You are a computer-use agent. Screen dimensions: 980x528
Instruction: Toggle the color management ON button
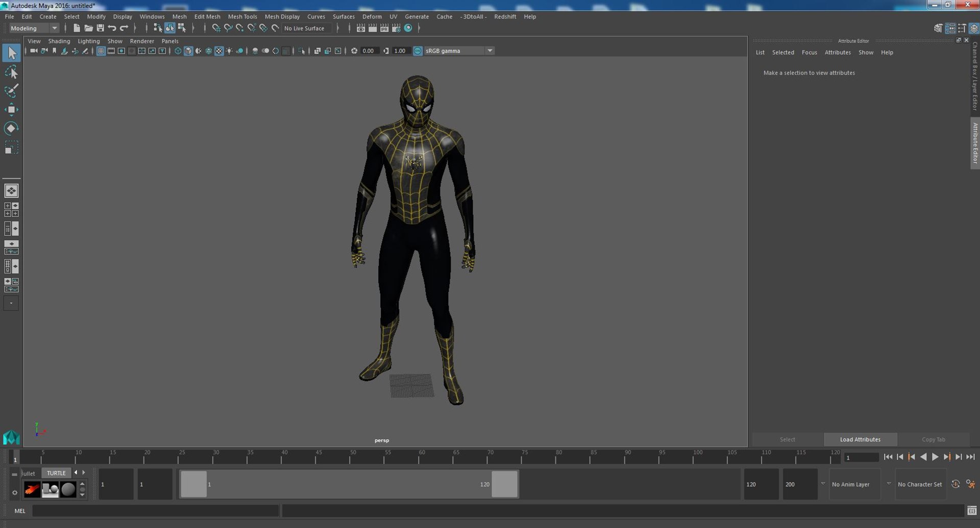(418, 51)
